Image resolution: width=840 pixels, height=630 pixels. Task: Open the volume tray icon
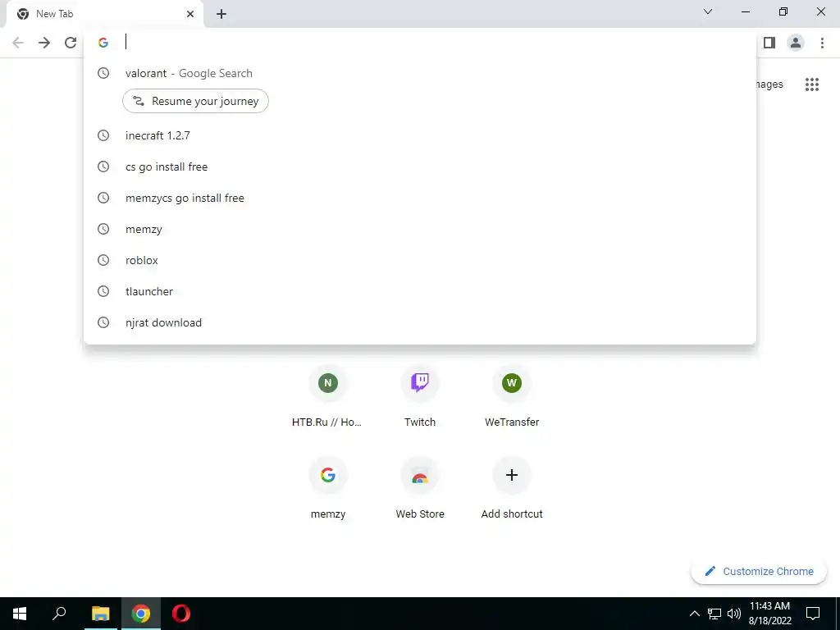coord(734,614)
